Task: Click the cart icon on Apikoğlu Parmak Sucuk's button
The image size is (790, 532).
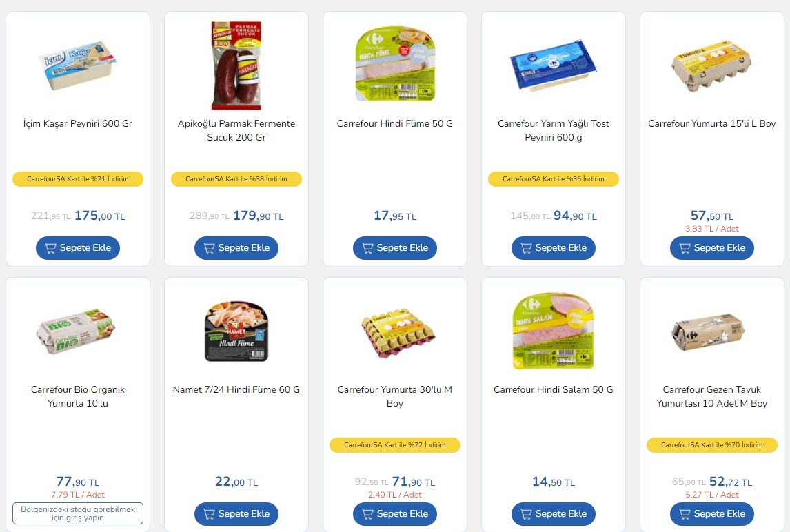Action: pos(210,247)
